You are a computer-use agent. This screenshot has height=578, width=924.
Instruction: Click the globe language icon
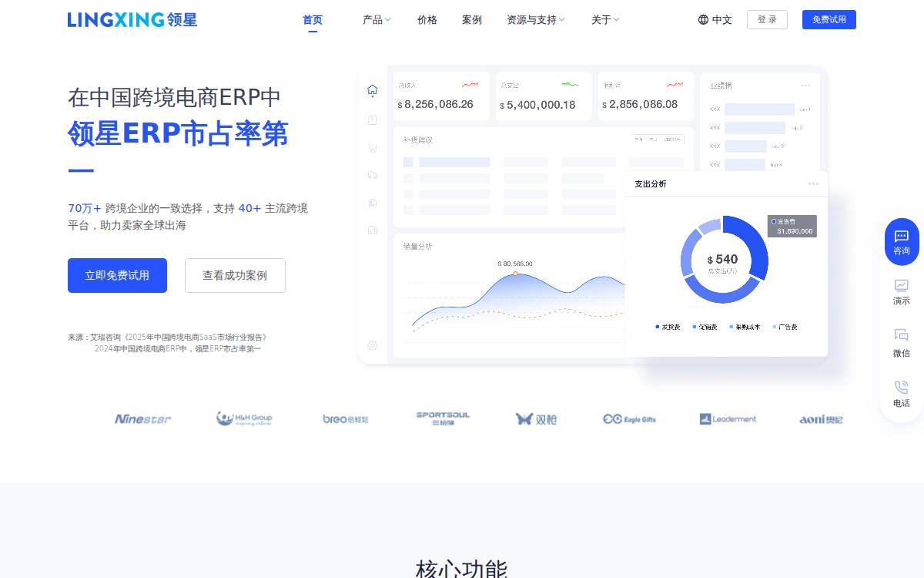703,20
